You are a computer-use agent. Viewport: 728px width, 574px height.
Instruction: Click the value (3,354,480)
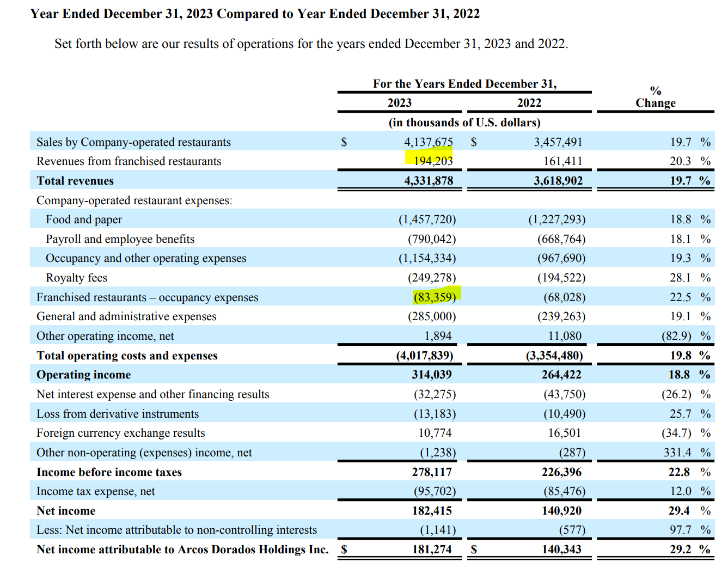tap(554, 356)
